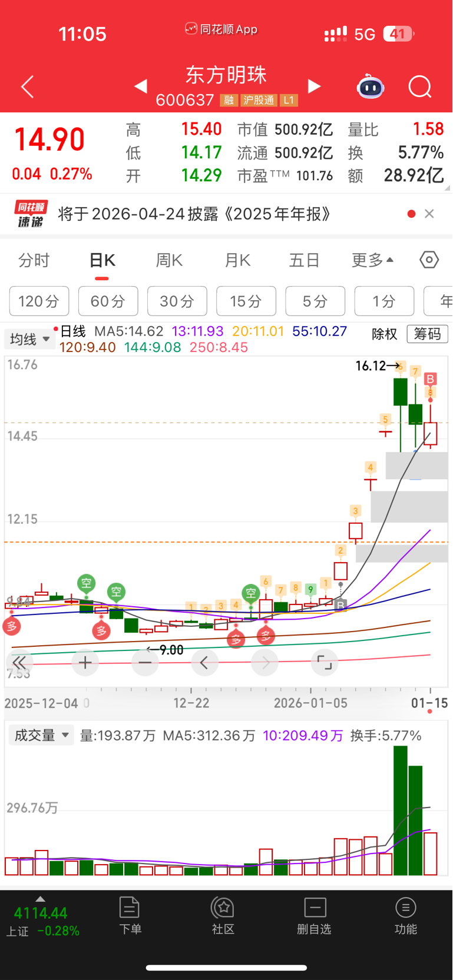Select the 5分 period button

[315, 301]
